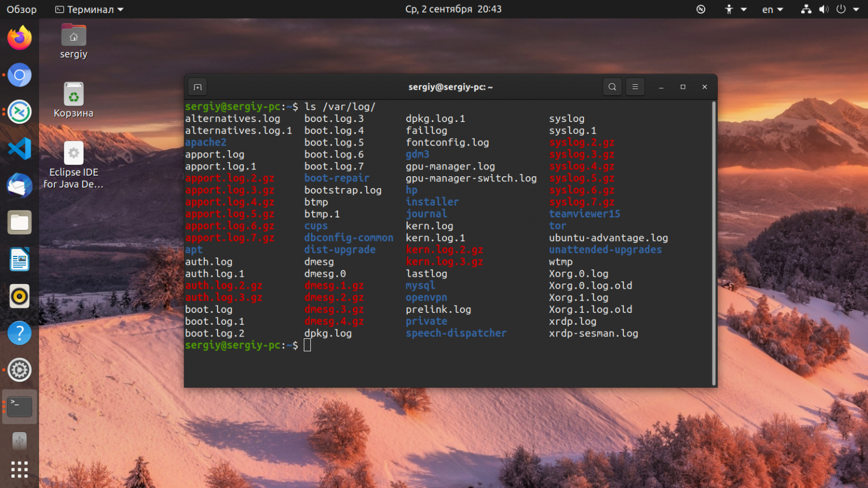
Task: Click the search icon in the terminal titlebar
Action: tap(612, 86)
